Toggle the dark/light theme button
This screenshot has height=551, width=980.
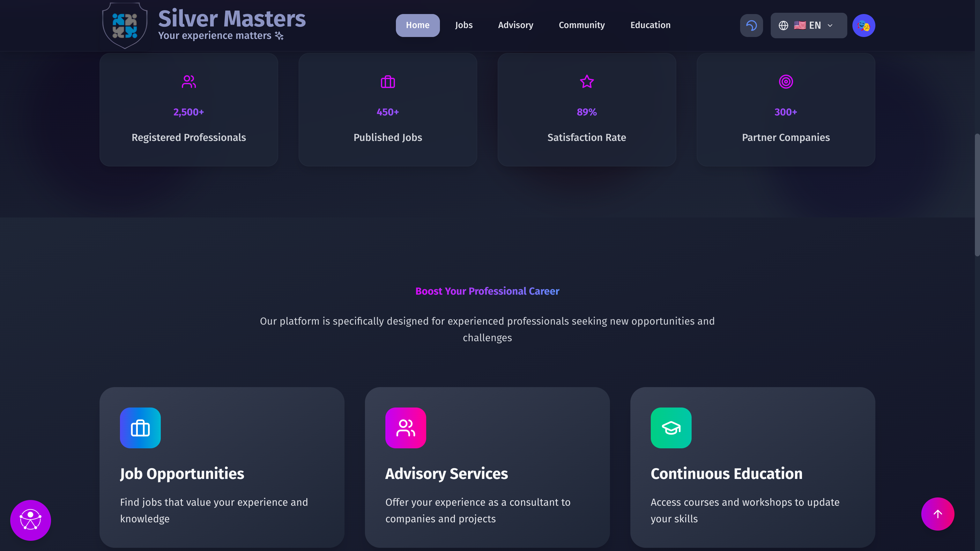pyautogui.click(x=751, y=26)
